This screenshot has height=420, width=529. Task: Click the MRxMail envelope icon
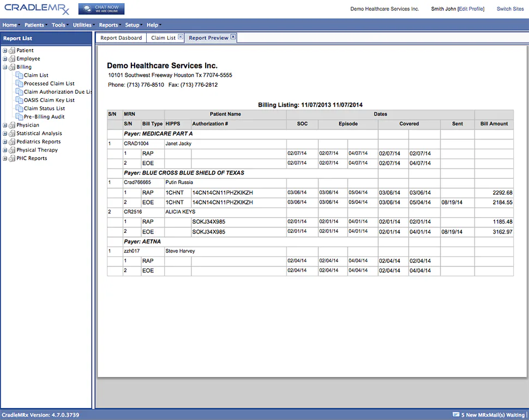tap(456, 415)
